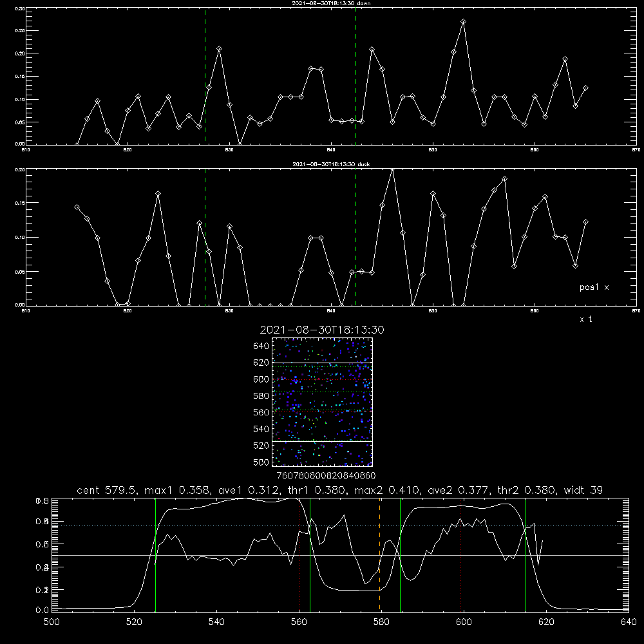The image size is (644, 644).
Task: Click the lower solid white horizontal line in the image panel
Action: coord(322,441)
